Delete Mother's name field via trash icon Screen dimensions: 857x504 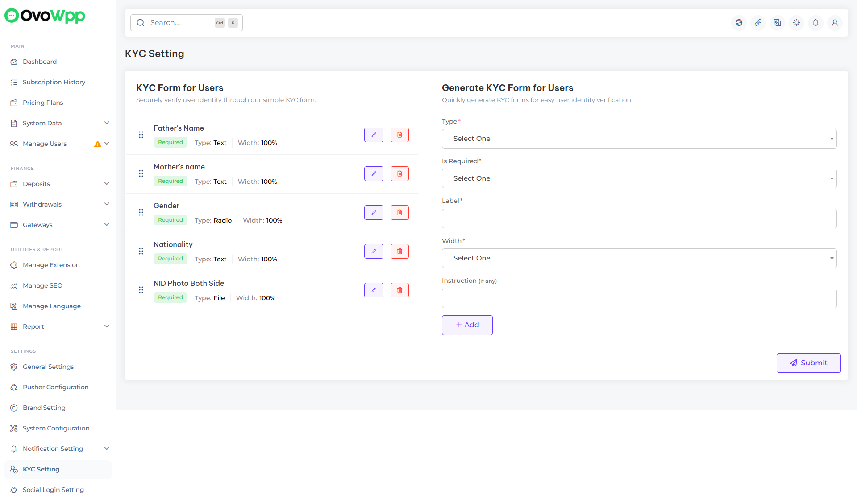coord(399,174)
